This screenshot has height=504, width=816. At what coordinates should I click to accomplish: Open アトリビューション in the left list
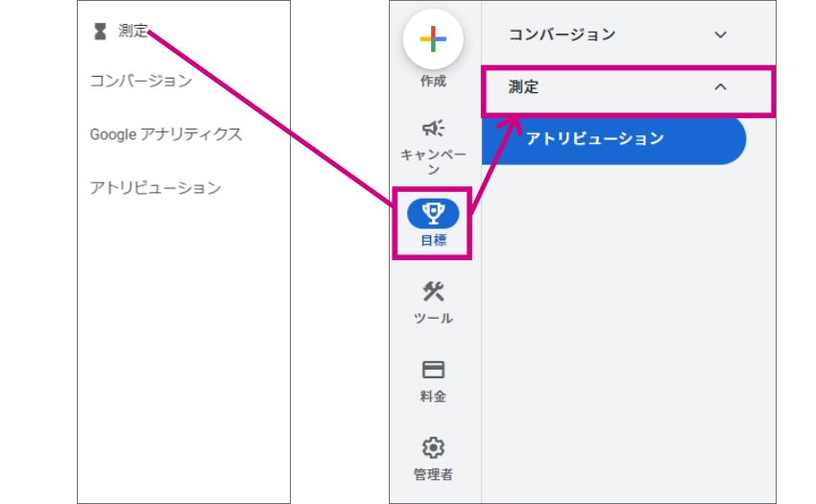[156, 188]
